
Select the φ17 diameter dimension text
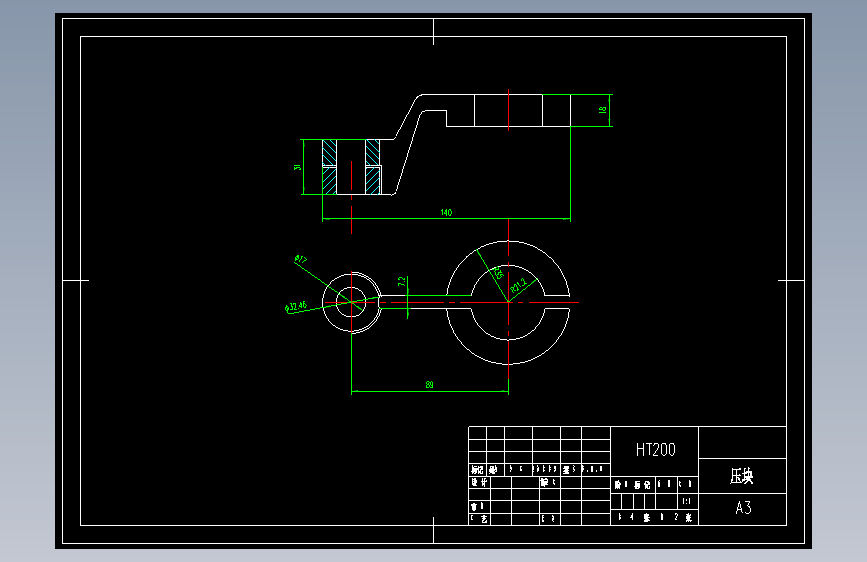(300, 259)
